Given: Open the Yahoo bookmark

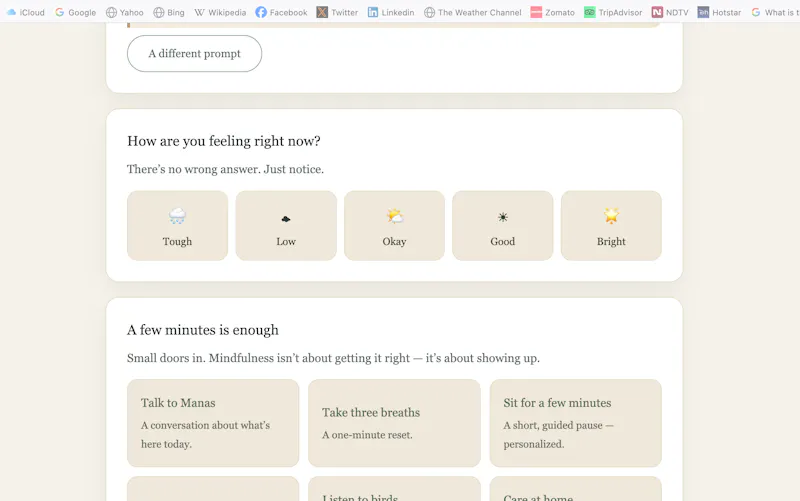Looking at the screenshot, I should (124, 12).
